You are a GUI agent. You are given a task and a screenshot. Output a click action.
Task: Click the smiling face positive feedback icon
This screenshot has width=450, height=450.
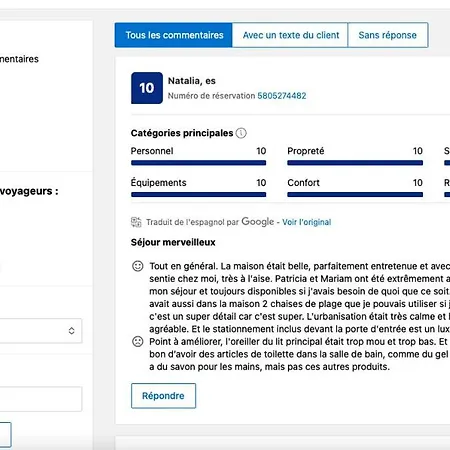pos(138,266)
